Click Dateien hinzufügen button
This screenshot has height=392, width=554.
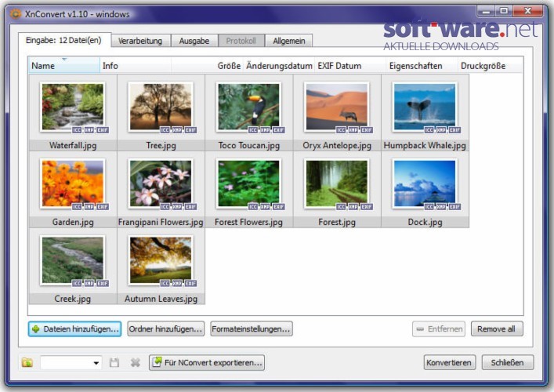coord(74,328)
